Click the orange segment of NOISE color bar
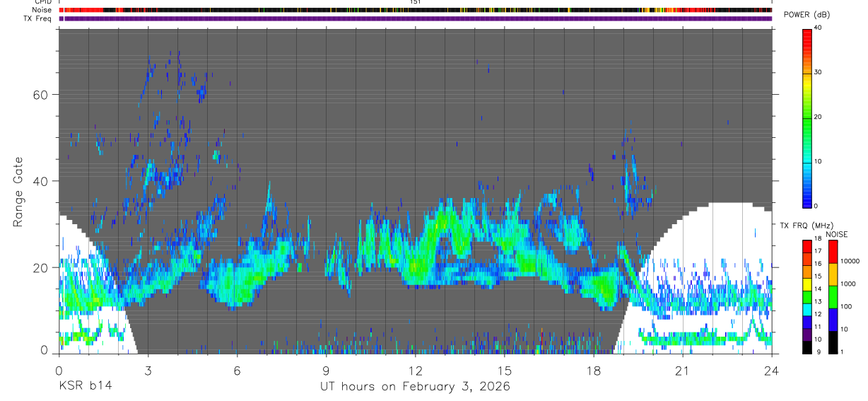The width and height of the screenshot is (868, 401). coord(833,274)
